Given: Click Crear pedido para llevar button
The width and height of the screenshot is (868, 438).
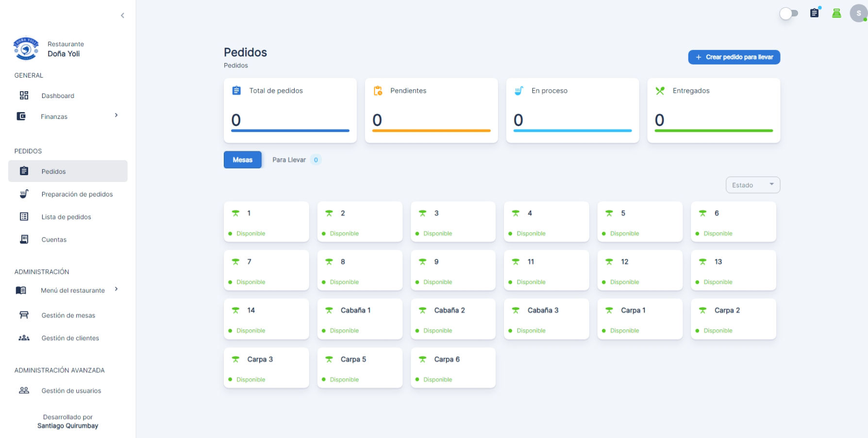Looking at the screenshot, I should [x=734, y=57].
